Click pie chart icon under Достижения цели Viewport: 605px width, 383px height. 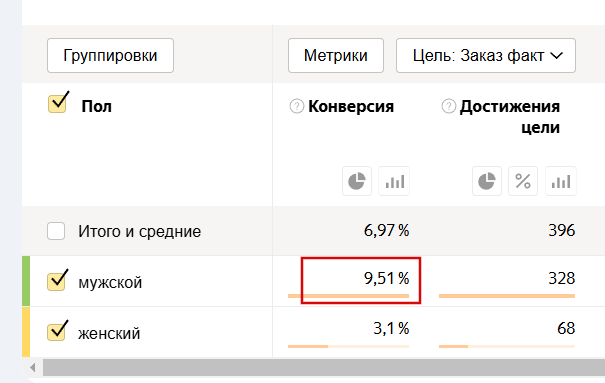(487, 181)
